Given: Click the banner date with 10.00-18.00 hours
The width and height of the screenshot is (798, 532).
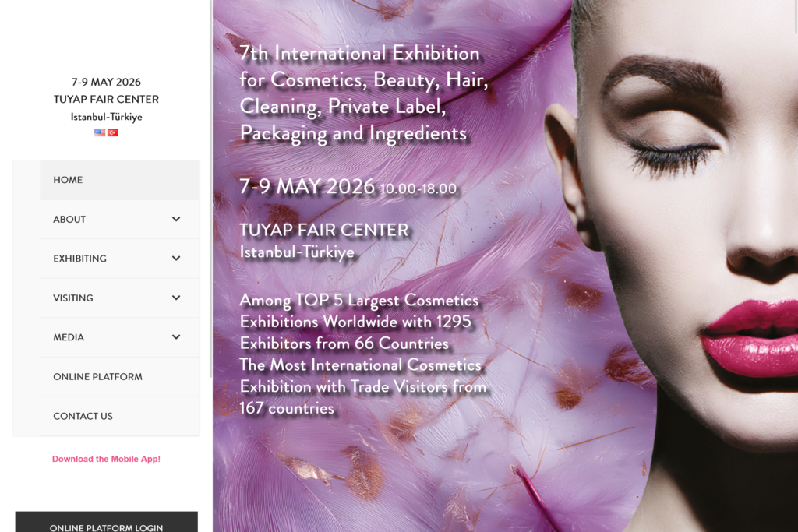Looking at the screenshot, I should (348, 187).
